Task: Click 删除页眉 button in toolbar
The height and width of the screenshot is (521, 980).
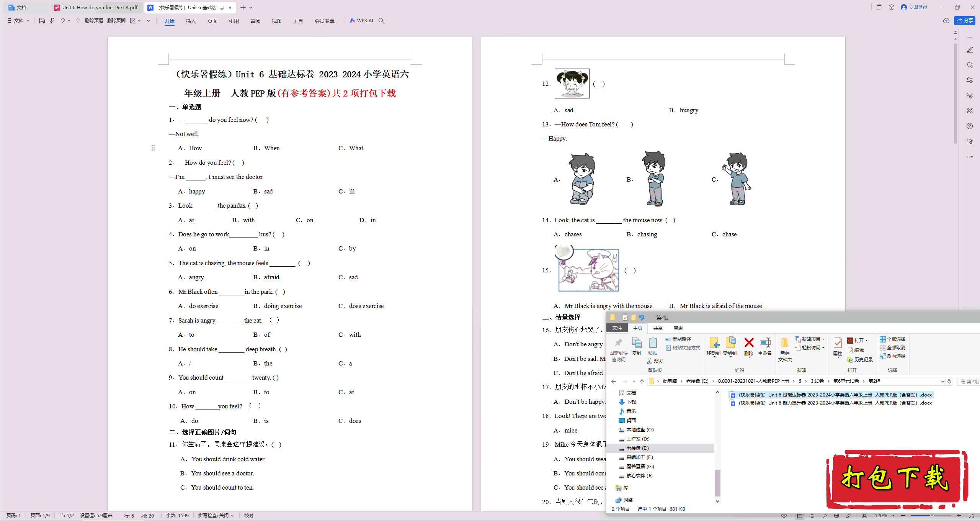Action: pyautogui.click(x=94, y=21)
